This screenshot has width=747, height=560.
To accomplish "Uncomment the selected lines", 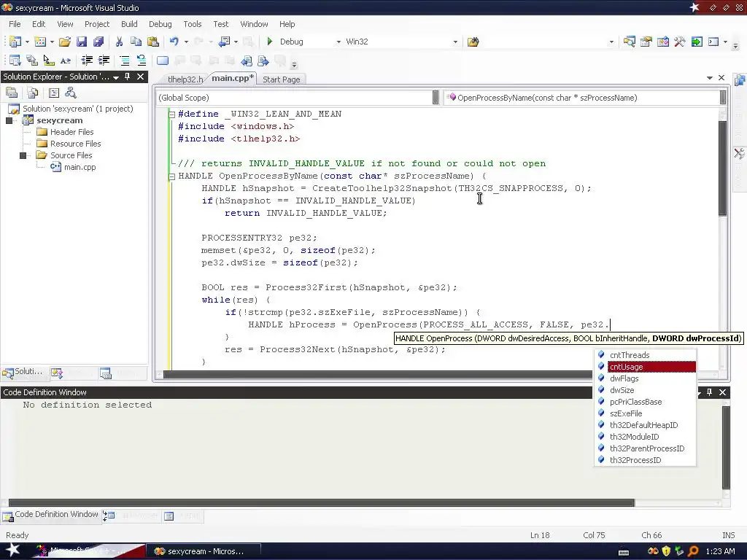I will (x=142, y=61).
